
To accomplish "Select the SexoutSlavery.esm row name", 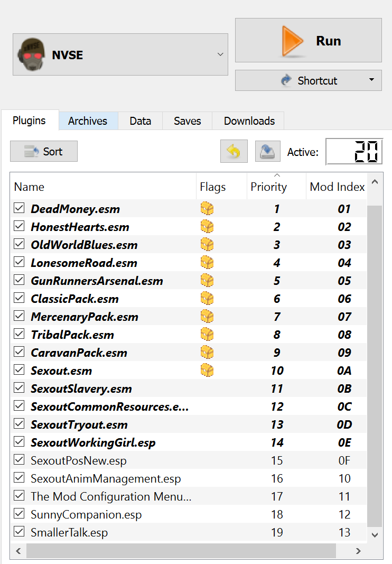I will click(81, 389).
